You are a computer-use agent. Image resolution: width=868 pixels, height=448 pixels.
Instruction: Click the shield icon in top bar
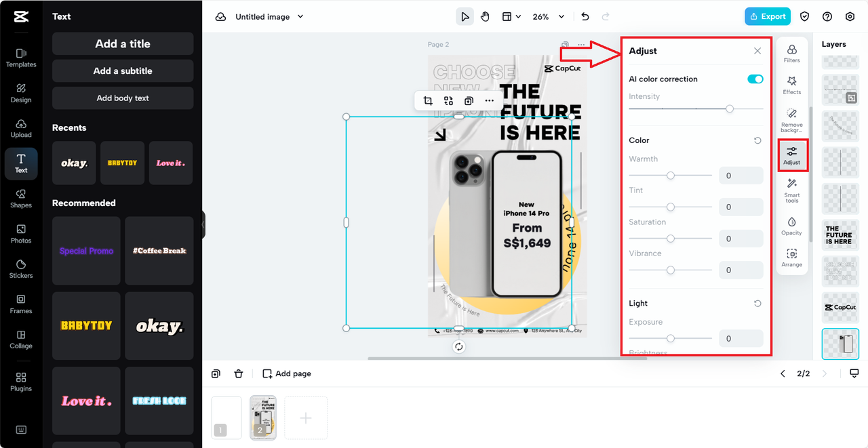pos(805,17)
